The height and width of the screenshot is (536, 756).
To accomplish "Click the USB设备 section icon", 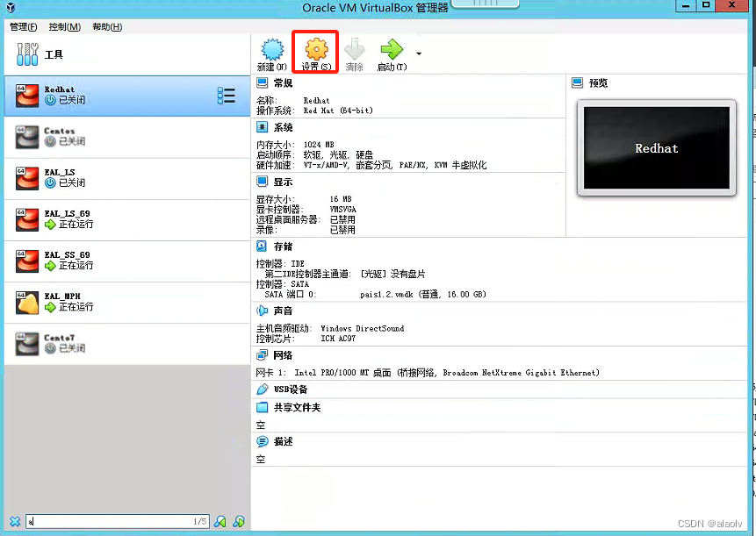I will (x=262, y=389).
